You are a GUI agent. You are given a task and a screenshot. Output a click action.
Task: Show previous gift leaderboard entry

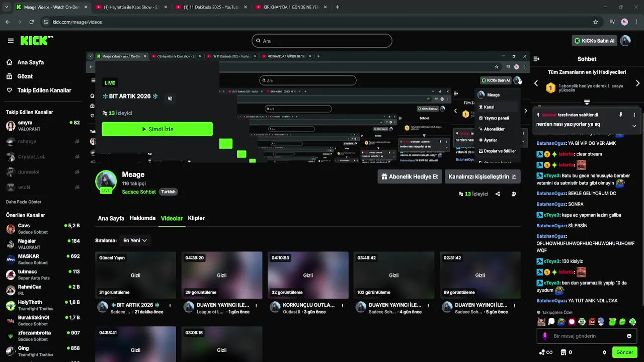pyautogui.click(x=536, y=83)
